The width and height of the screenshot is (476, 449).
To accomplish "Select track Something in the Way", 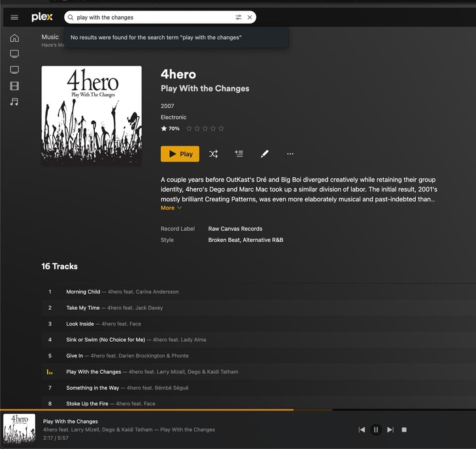I will click(93, 388).
